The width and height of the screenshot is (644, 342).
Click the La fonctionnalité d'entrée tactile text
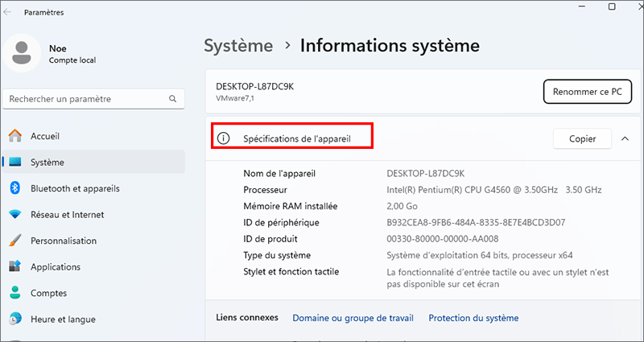(497, 278)
